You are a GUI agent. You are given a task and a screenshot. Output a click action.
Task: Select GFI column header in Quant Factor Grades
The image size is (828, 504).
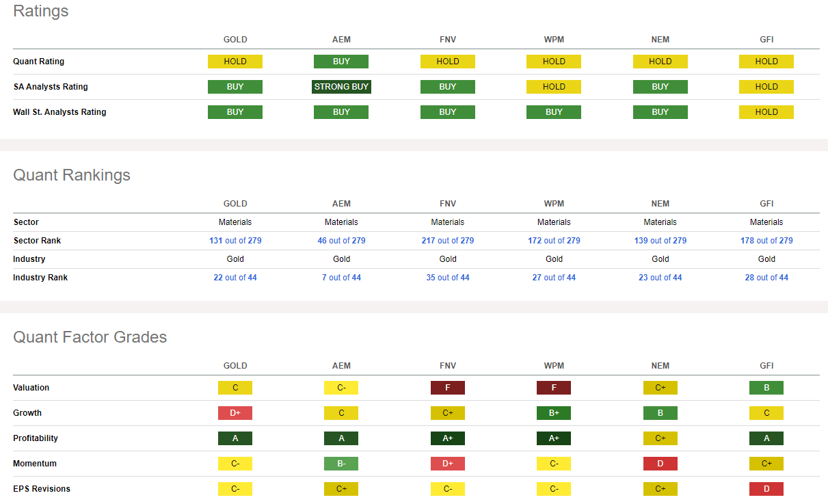(x=766, y=366)
